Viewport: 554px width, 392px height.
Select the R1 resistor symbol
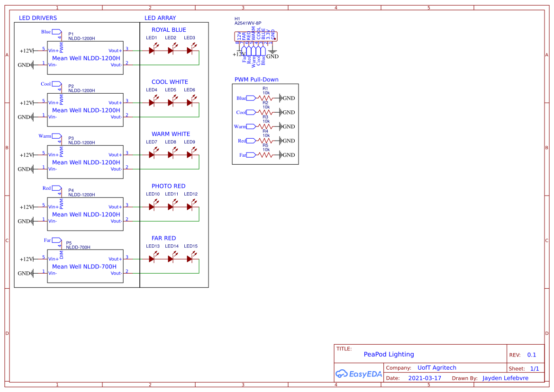tap(265, 98)
